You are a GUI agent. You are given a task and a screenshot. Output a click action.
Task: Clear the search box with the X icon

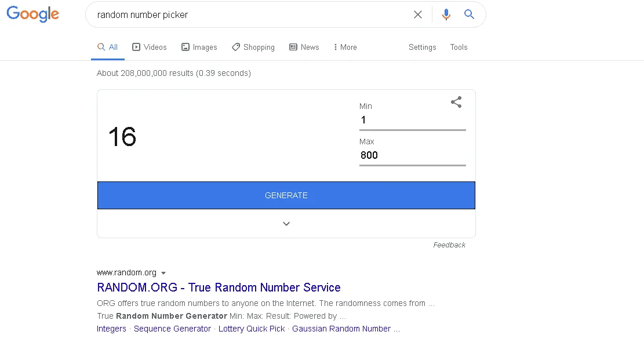click(x=418, y=14)
